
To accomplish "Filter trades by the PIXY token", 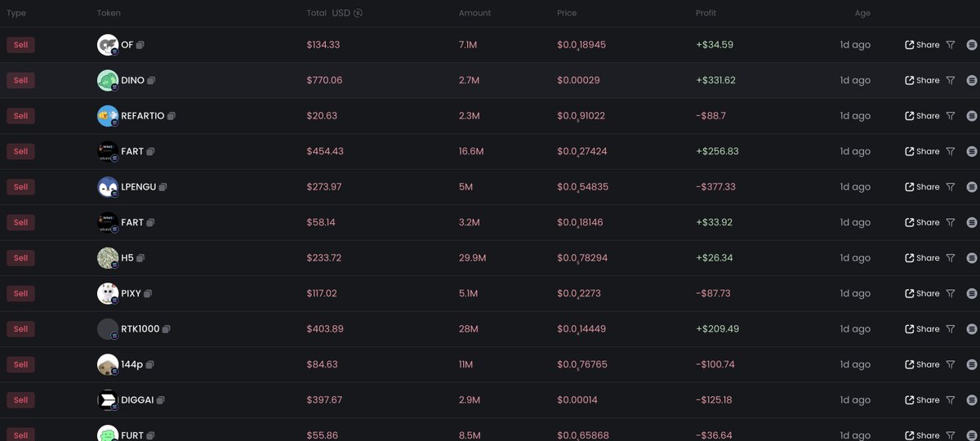I will (x=950, y=293).
